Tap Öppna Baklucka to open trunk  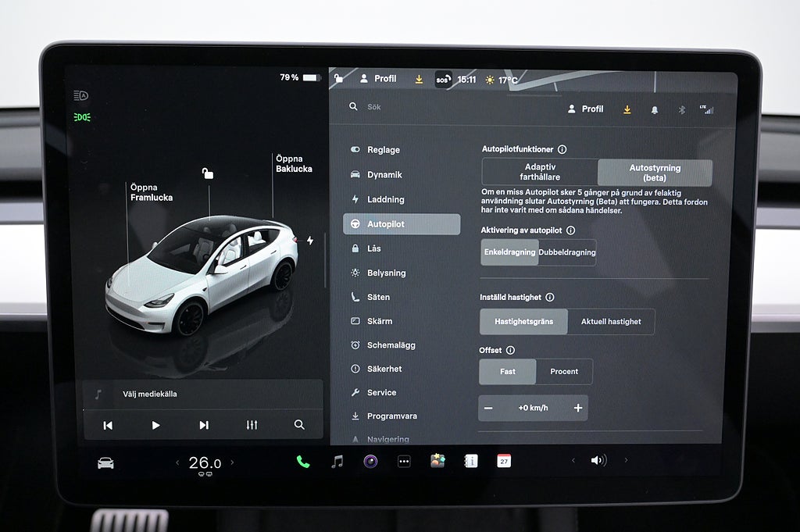pyautogui.click(x=294, y=163)
